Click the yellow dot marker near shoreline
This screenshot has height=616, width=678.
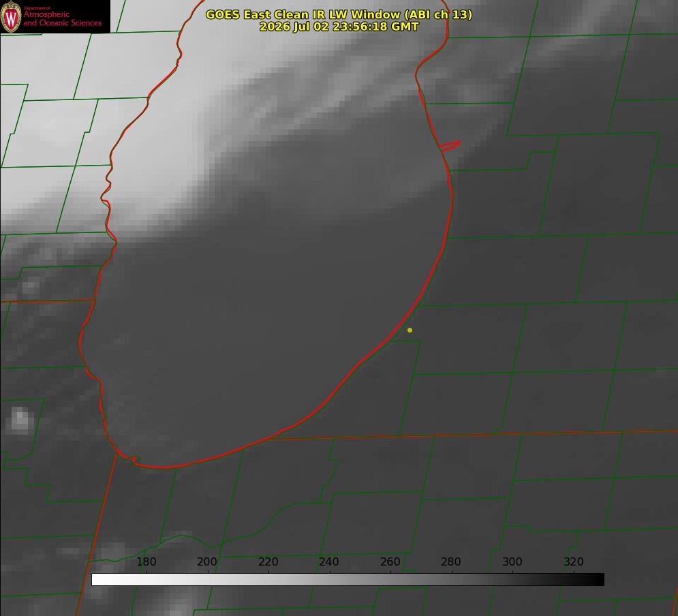coord(410,330)
